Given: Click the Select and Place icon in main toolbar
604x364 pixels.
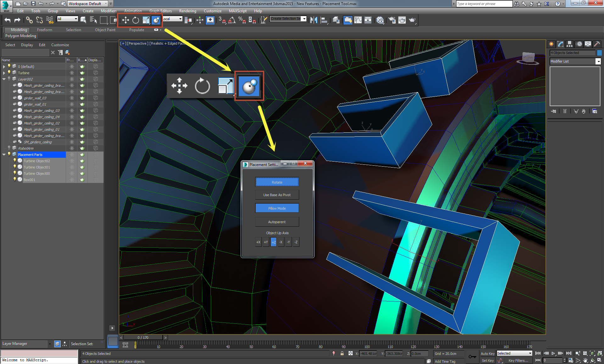Looking at the screenshot, I should click(x=157, y=19).
